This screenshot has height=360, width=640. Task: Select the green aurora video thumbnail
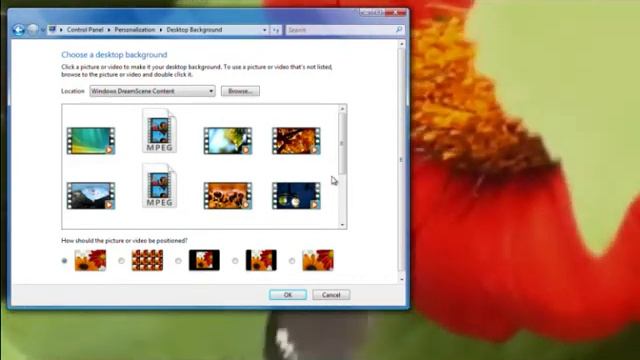pos(91,141)
